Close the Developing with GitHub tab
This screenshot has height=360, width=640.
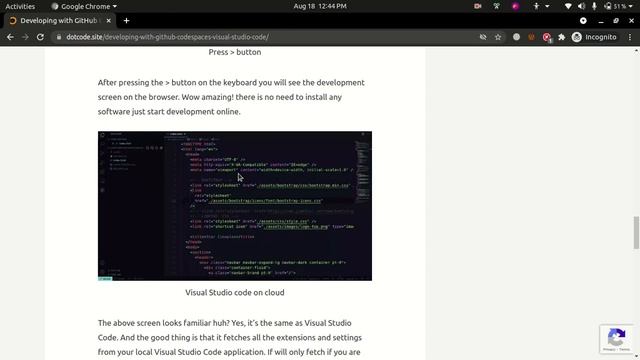click(x=109, y=20)
